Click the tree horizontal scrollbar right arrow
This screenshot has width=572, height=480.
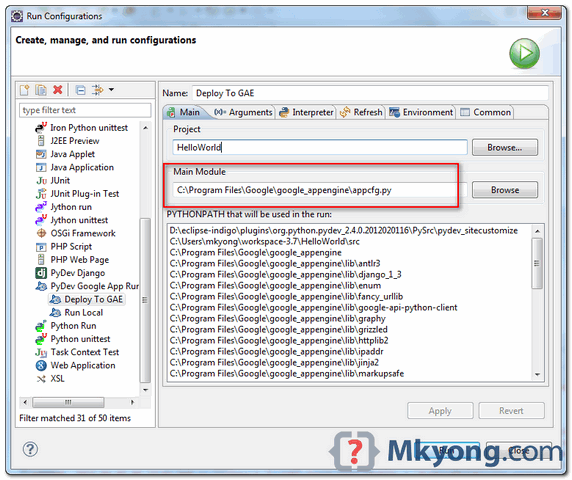click(x=132, y=402)
